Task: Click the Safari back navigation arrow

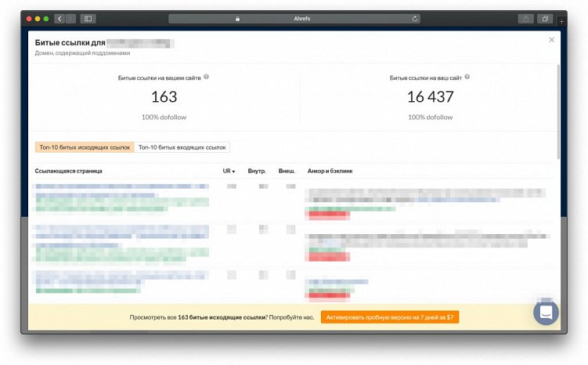Action: 60,19
